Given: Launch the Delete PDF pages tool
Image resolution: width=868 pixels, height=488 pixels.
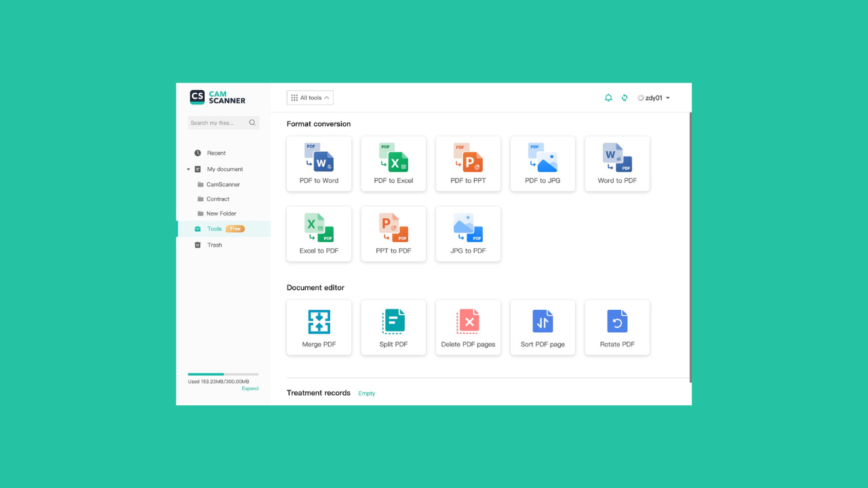Looking at the screenshot, I should pos(468,327).
